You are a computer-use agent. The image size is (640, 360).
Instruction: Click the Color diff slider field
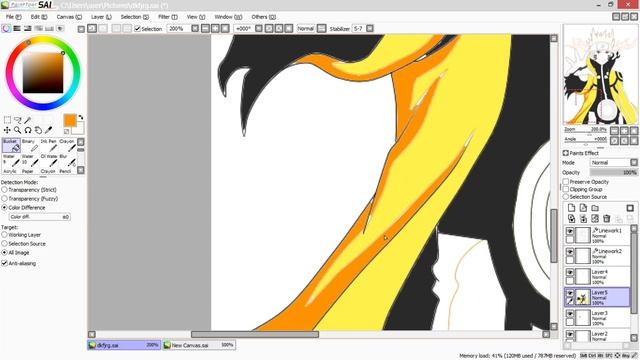coord(40,217)
